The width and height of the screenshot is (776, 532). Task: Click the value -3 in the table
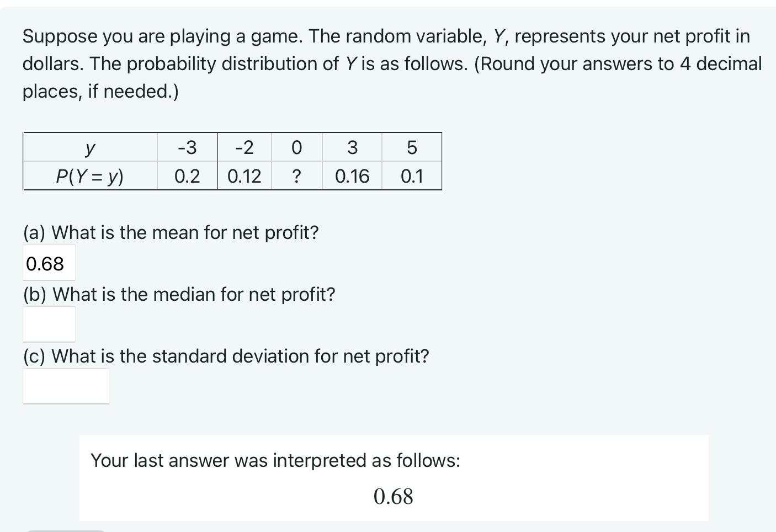coord(187,147)
